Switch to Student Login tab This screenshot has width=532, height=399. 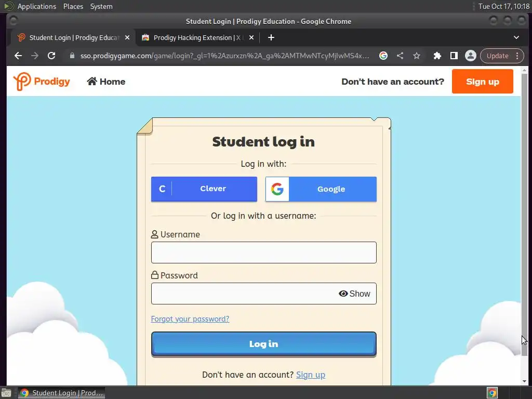tap(73, 37)
